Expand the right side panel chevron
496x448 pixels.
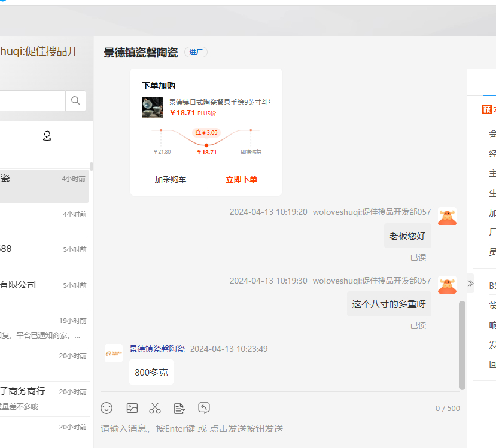click(x=470, y=284)
